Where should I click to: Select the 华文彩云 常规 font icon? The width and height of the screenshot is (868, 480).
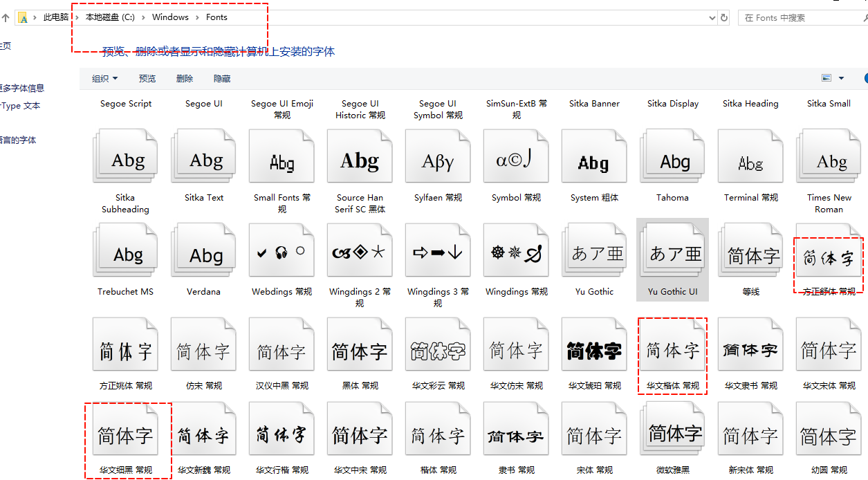pos(438,344)
